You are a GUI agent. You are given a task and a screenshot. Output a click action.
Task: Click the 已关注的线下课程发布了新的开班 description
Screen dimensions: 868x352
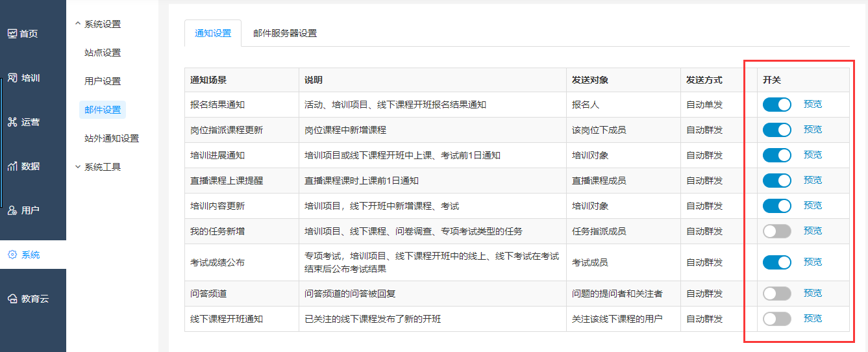(x=373, y=319)
